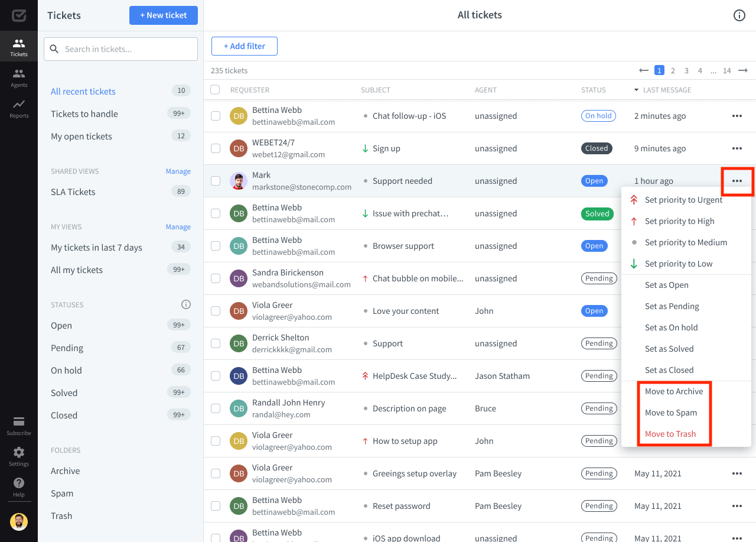Tick the Derrick Shelton Support ticket checkbox
This screenshot has height=542, width=756.
pos(216,343)
